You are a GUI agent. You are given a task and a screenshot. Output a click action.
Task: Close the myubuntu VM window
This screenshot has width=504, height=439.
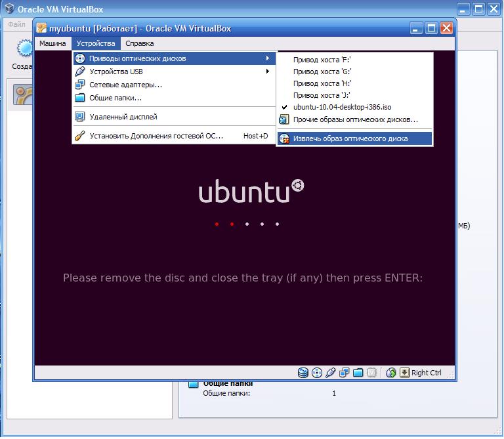click(x=446, y=28)
